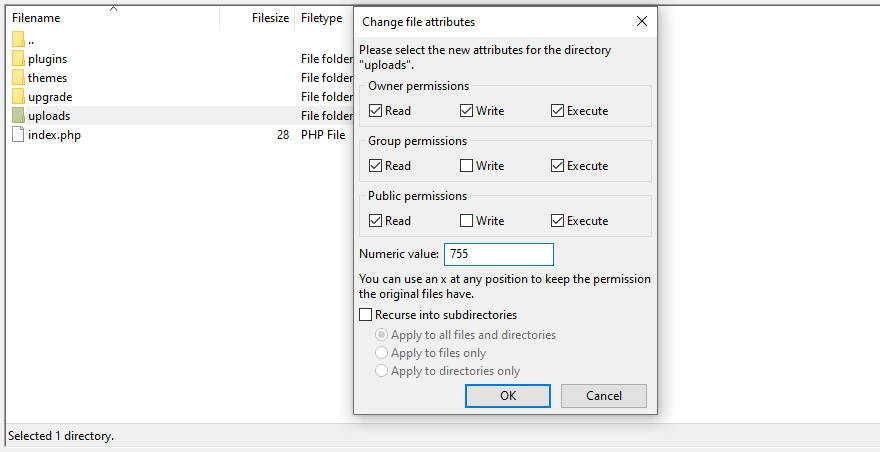This screenshot has height=452, width=880.
Task: Toggle Recurse into subdirectories checkbox
Action: tap(366, 315)
